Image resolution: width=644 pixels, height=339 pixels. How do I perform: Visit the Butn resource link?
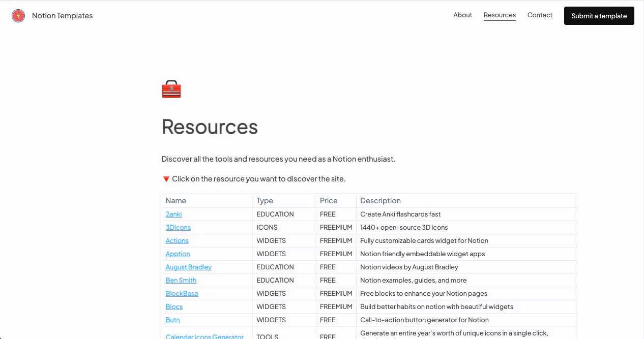173,320
